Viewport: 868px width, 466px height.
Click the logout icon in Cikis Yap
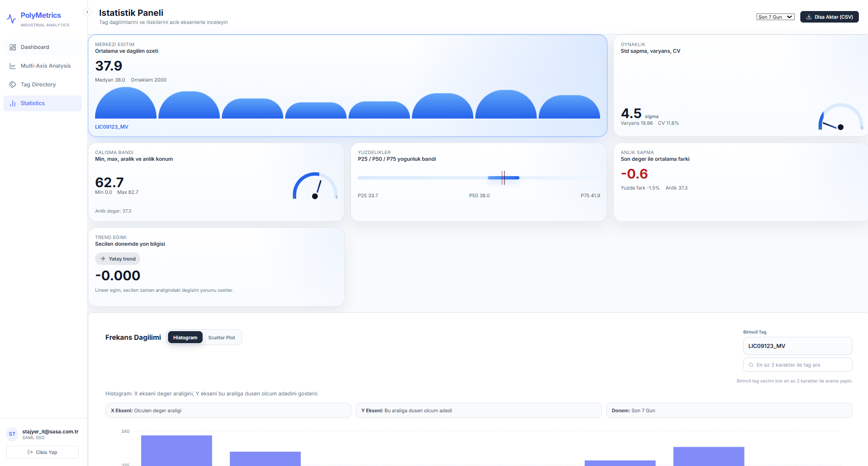pyautogui.click(x=30, y=452)
